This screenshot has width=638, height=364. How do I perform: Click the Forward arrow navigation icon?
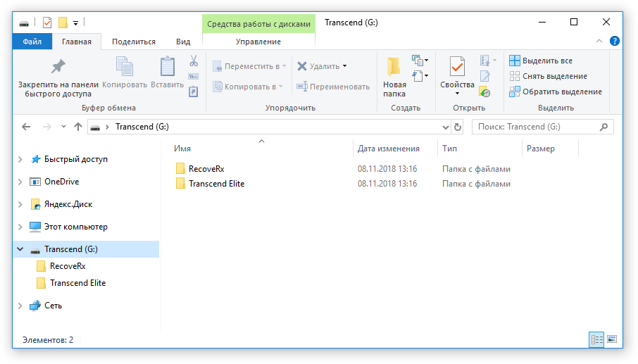click(47, 127)
